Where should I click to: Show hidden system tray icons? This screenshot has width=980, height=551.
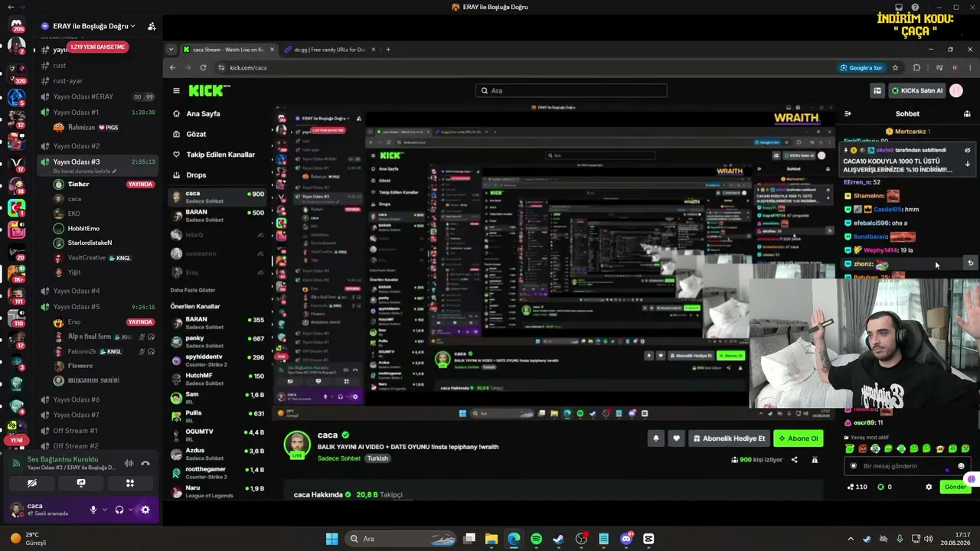[x=852, y=539]
